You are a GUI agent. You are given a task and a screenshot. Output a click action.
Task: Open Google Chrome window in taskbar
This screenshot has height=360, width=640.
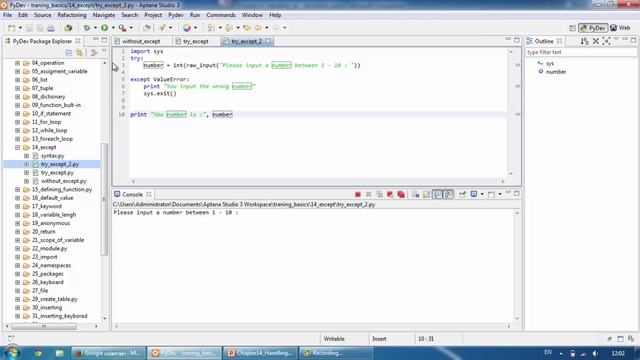pos(108,353)
